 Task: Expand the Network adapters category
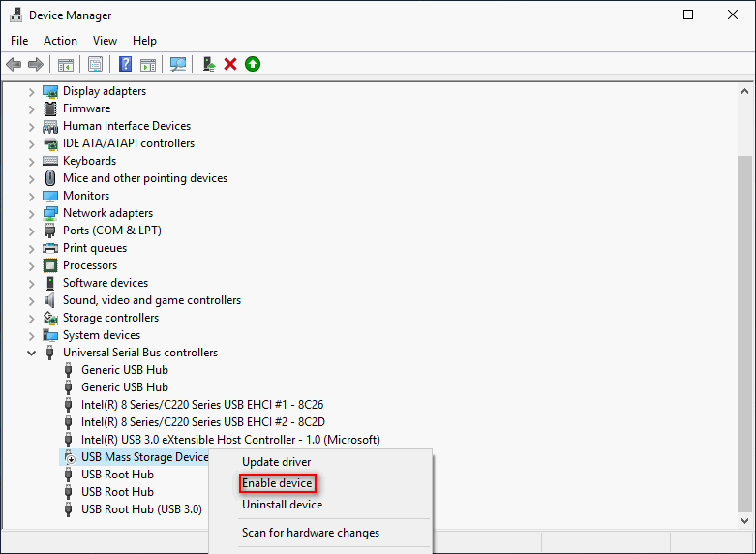pos(31,213)
